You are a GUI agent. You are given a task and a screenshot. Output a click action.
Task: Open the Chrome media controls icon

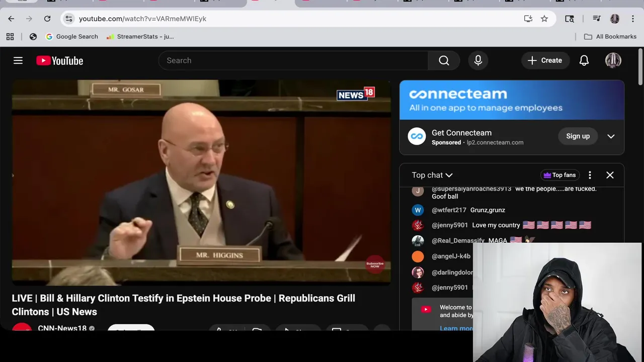click(597, 19)
